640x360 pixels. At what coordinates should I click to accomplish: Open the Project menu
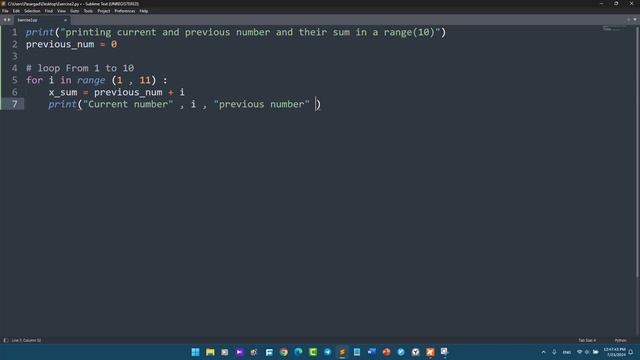(104, 11)
